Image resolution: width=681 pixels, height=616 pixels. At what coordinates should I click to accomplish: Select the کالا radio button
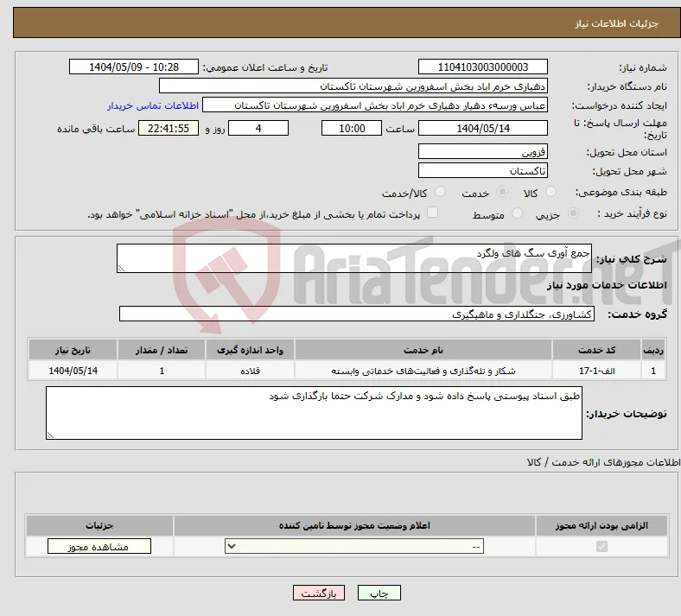click(551, 192)
